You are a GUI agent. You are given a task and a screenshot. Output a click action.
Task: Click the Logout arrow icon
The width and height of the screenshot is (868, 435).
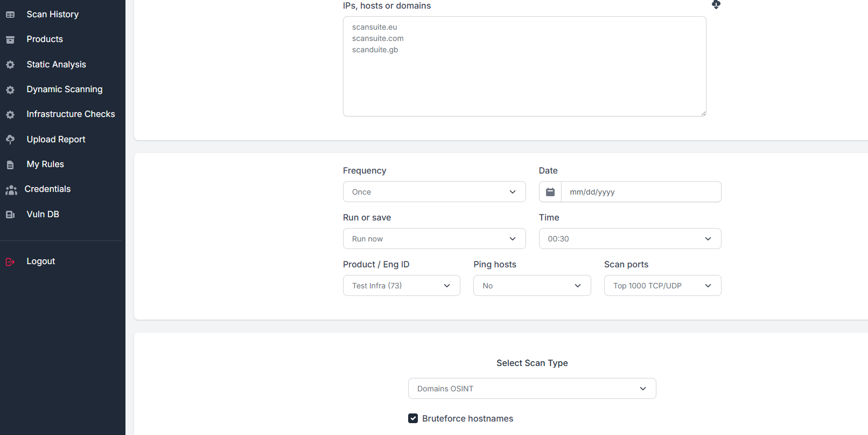(10, 261)
